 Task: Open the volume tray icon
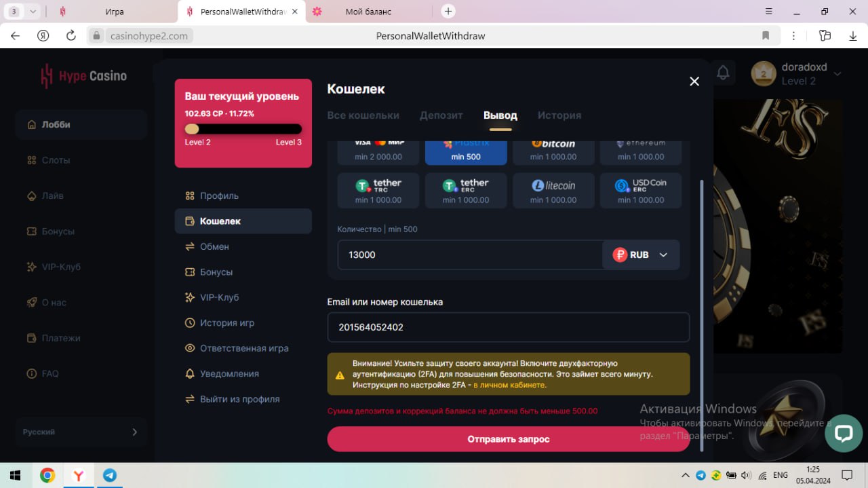point(747,475)
